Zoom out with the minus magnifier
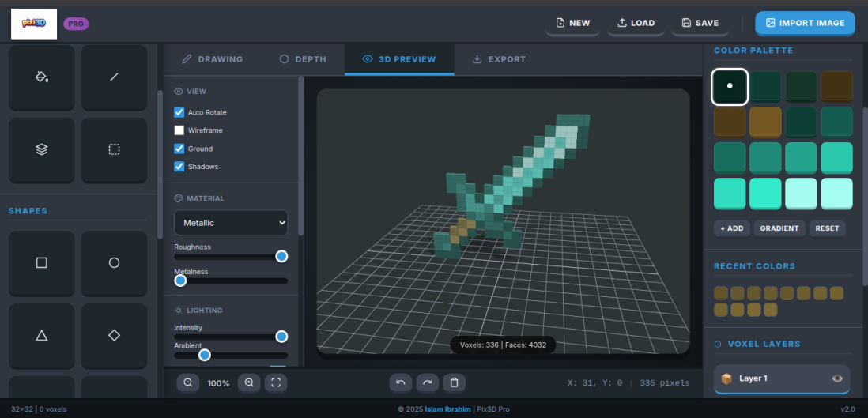 [188, 382]
